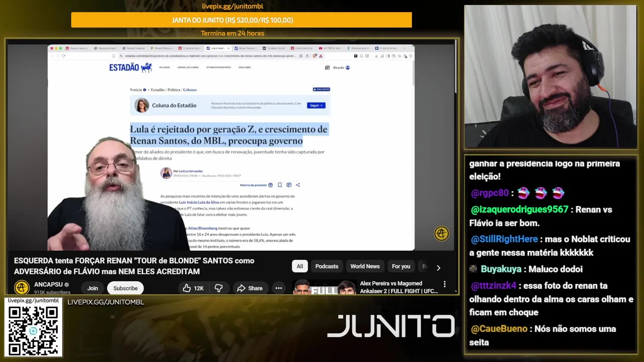Screen dimensions: 644x362
Task: Click the Notícia de presente link
Action: click(254, 185)
